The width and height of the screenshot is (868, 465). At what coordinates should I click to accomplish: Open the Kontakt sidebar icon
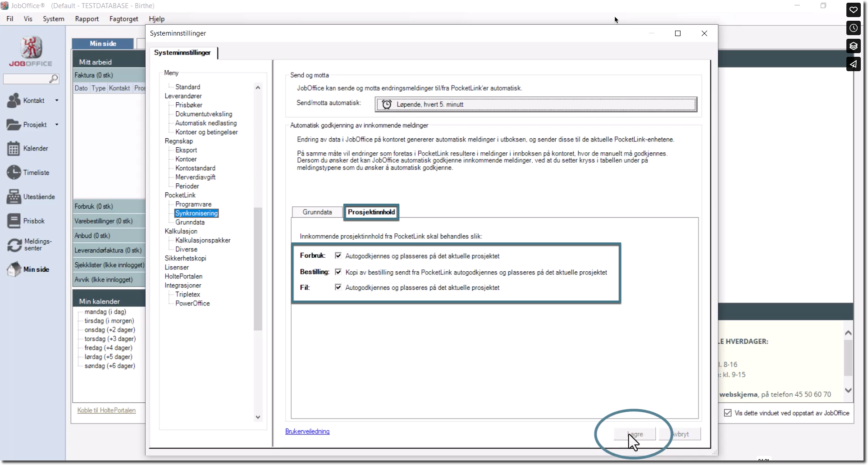[14, 100]
